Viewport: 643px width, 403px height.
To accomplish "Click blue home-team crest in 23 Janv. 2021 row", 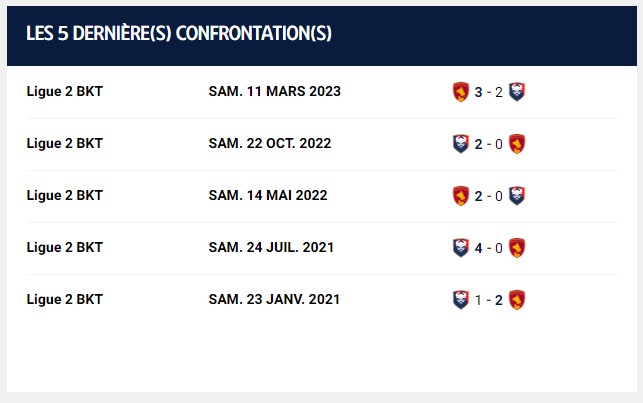I will (x=461, y=300).
